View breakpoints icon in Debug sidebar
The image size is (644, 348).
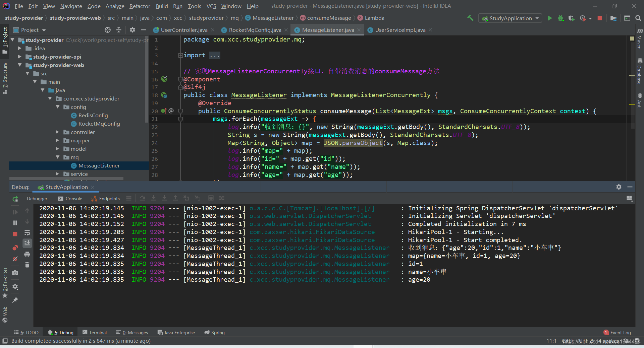tap(15, 248)
